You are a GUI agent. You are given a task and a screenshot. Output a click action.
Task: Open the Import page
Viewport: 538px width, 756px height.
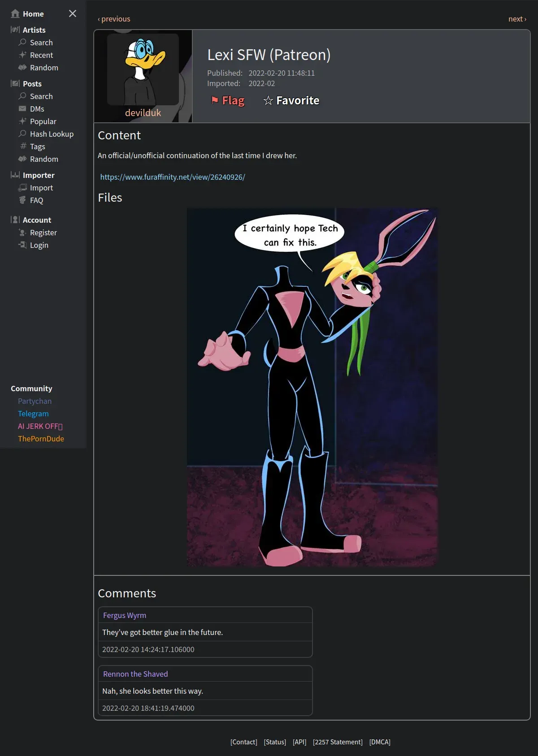(41, 188)
